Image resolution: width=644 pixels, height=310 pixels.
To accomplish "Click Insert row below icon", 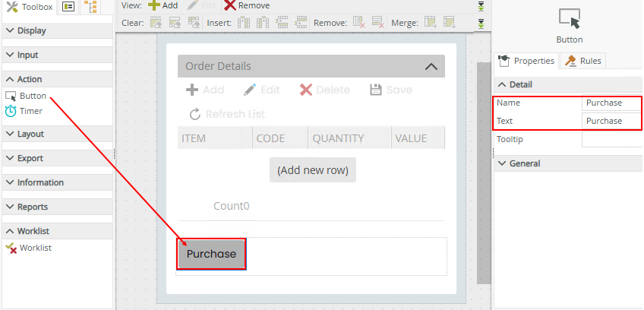I will 301,23.
